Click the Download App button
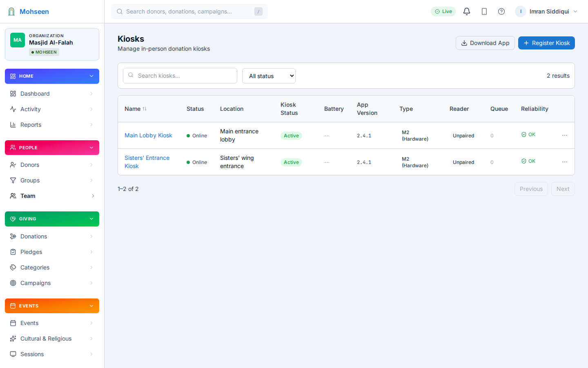The width and height of the screenshot is (588, 368). (x=485, y=43)
